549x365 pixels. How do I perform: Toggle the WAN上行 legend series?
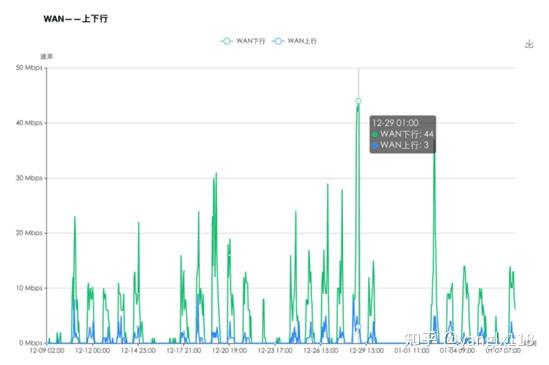coord(294,41)
